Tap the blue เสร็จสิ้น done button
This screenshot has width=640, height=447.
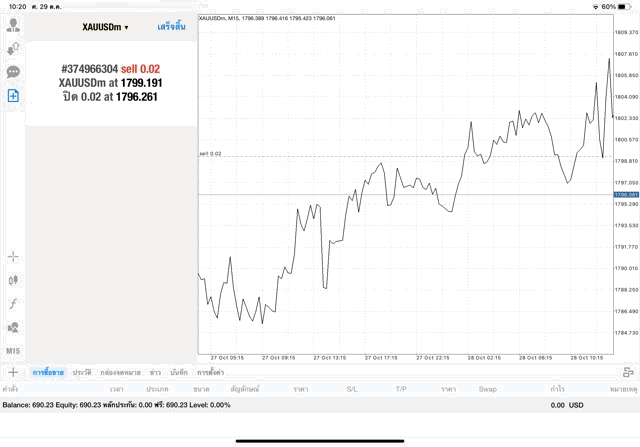(171, 27)
